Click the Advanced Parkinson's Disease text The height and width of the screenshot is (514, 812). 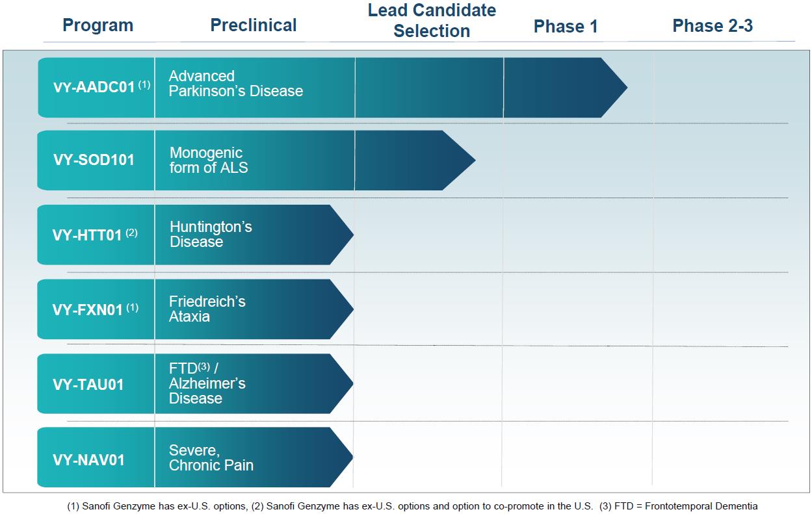[235, 84]
